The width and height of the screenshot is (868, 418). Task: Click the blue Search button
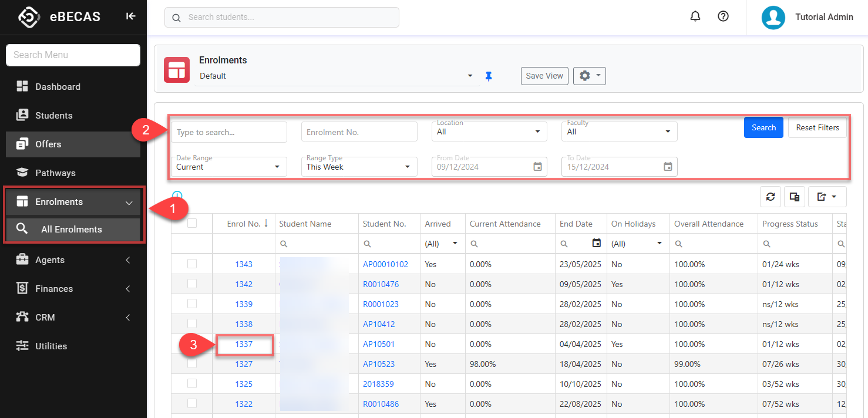pos(763,127)
